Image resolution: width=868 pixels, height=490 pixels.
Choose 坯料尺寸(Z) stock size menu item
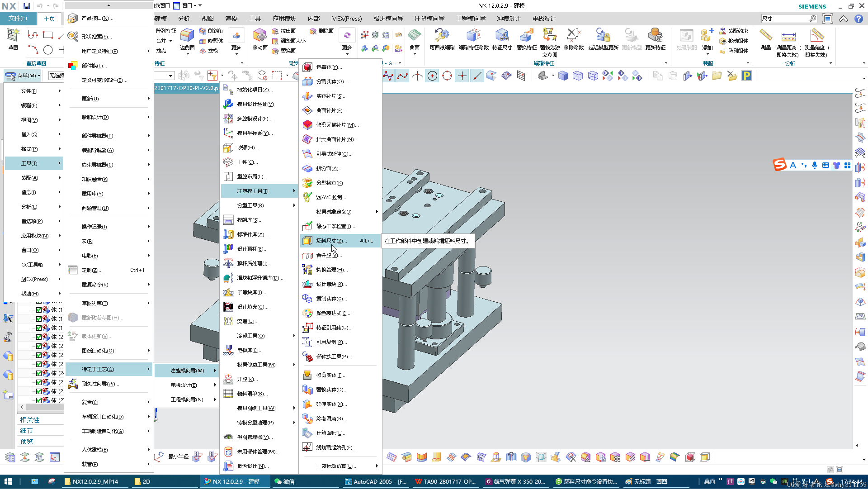pyautogui.click(x=341, y=241)
